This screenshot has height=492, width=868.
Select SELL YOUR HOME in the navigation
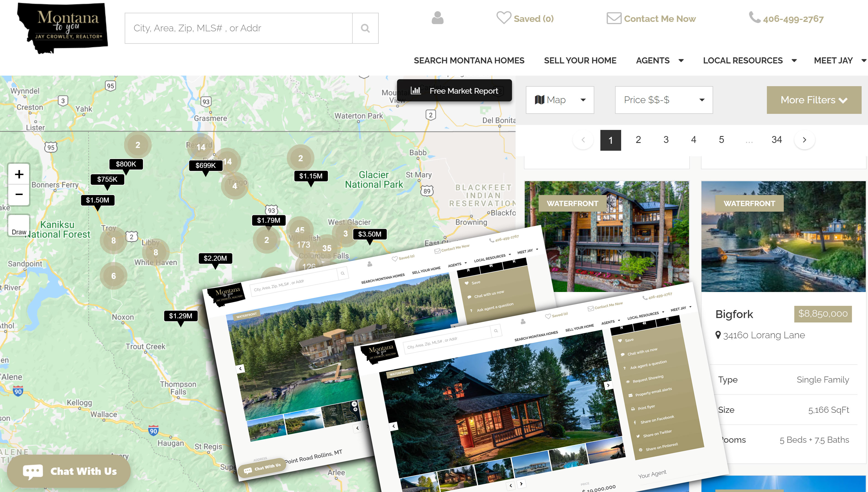[580, 60]
